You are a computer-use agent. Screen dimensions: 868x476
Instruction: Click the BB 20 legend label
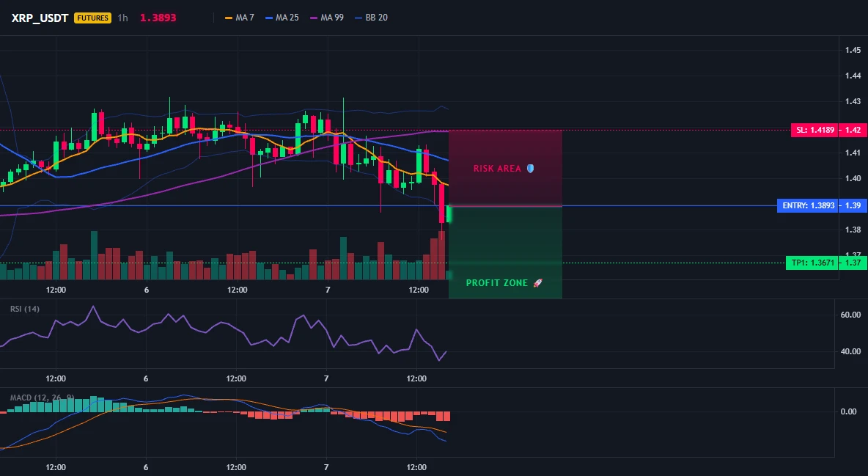coord(376,18)
